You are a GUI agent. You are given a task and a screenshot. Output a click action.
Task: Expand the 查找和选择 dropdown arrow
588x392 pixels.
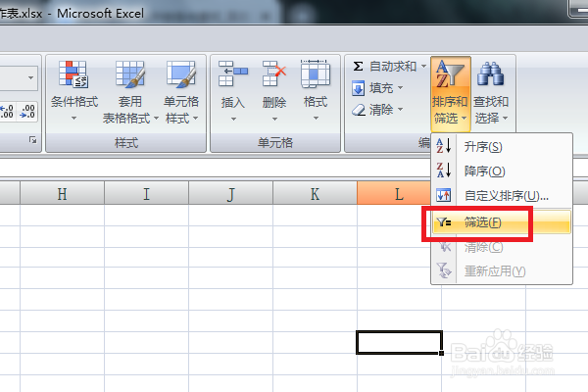[x=505, y=119]
